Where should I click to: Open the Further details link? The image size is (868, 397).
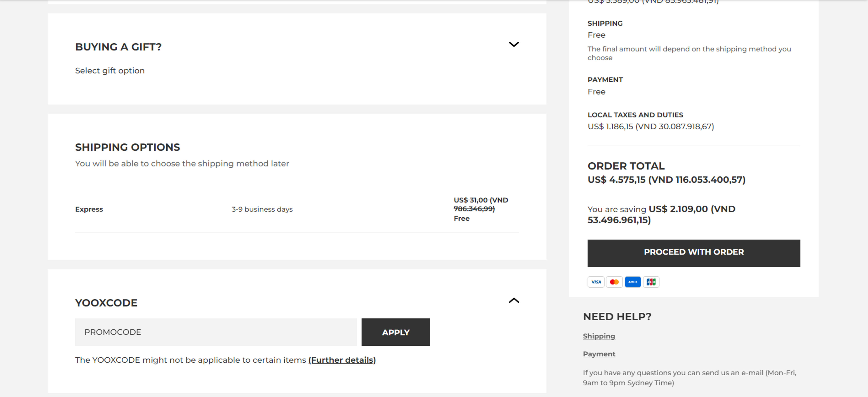pyautogui.click(x=342, y=360)
